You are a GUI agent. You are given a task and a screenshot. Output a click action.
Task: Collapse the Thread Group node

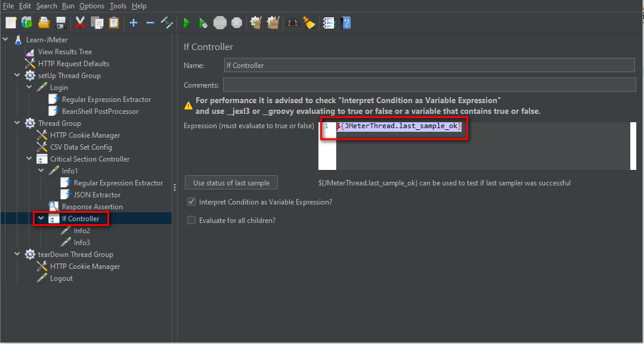coord(17,123)
